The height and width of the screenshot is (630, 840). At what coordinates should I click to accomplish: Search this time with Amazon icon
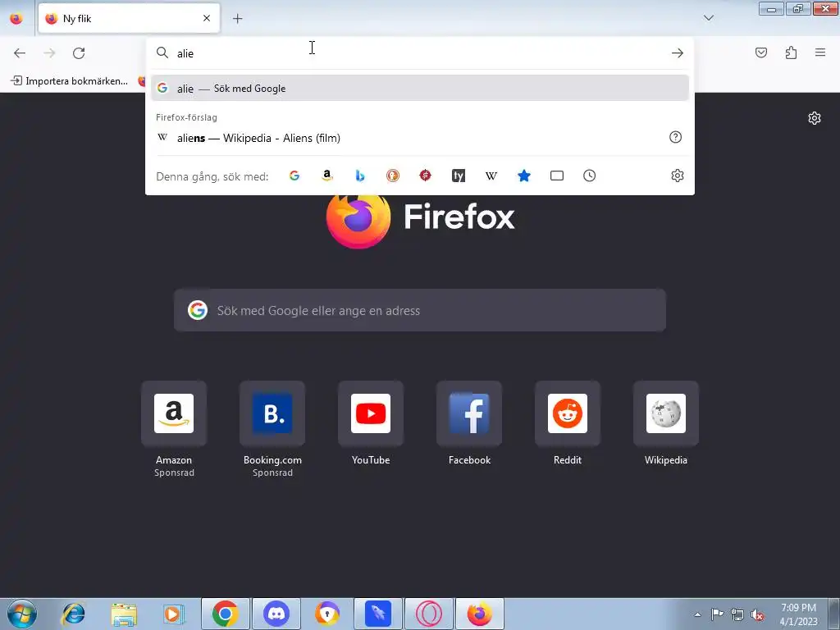[x=326, y=176]
